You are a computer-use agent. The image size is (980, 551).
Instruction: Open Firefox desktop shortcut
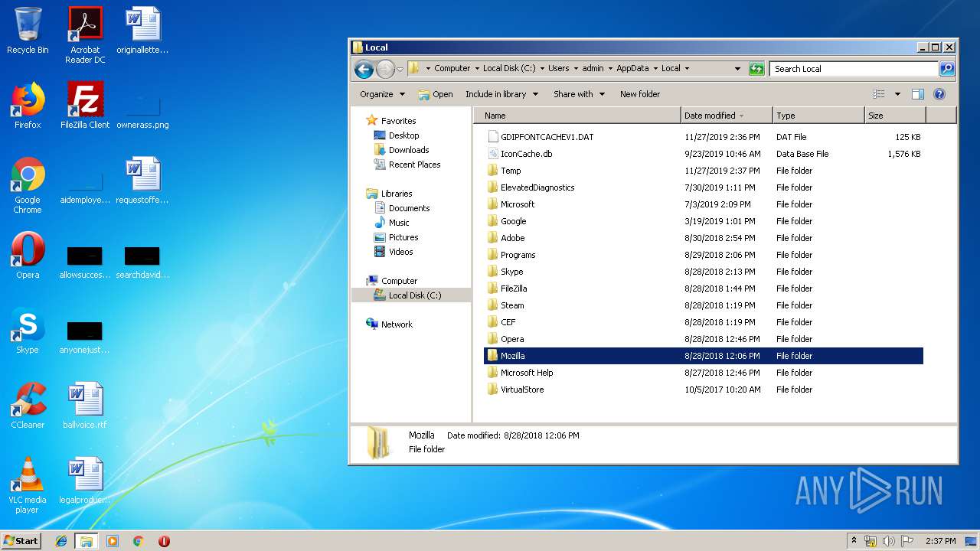pos(28,106)
